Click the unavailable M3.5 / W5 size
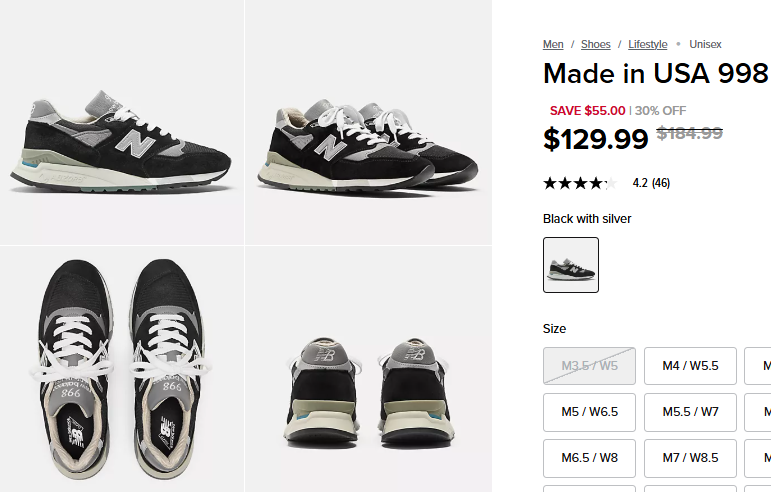Screen dimensions: 771x492 (x=590, y=366)
